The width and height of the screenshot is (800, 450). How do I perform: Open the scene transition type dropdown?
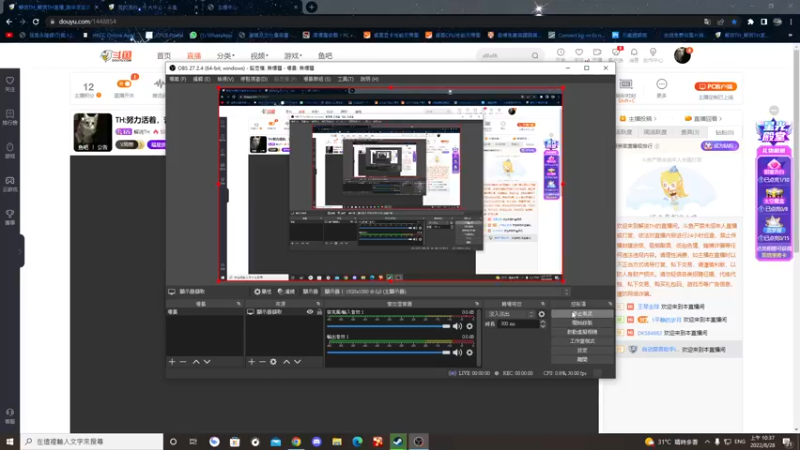pos(510,314)
